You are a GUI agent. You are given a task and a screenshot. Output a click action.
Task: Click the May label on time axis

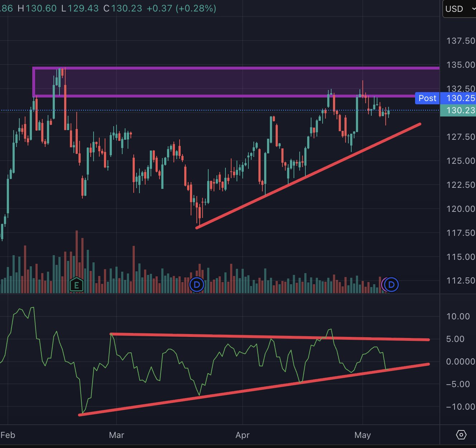coord(362,435)
